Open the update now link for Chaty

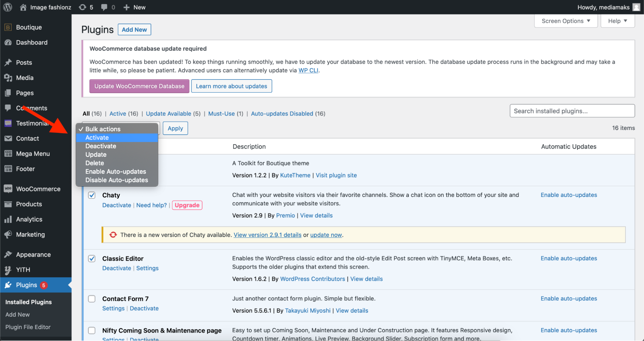pos(326,235)
